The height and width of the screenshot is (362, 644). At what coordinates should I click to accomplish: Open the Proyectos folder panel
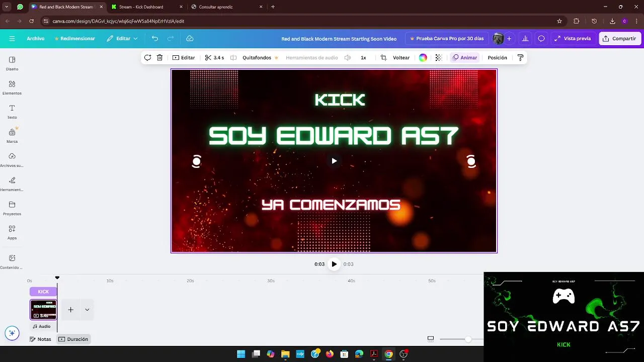(x=12, y=208)
